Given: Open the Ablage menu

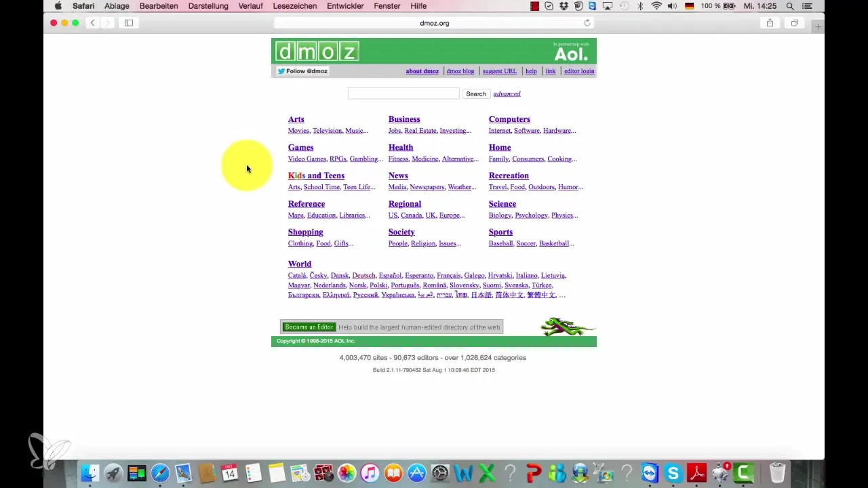Looking at the screenshot, I should [x=117, y=6].
